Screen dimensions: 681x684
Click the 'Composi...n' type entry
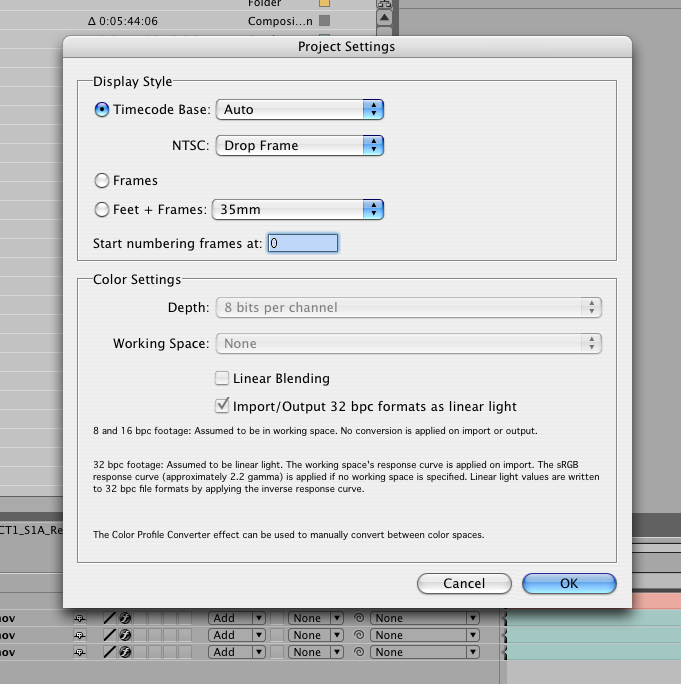(x=280, y=21)
